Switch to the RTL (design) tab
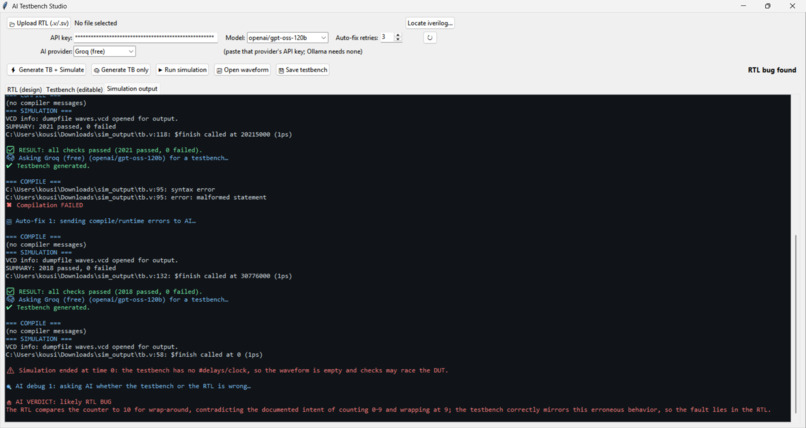 click(25, 89)
